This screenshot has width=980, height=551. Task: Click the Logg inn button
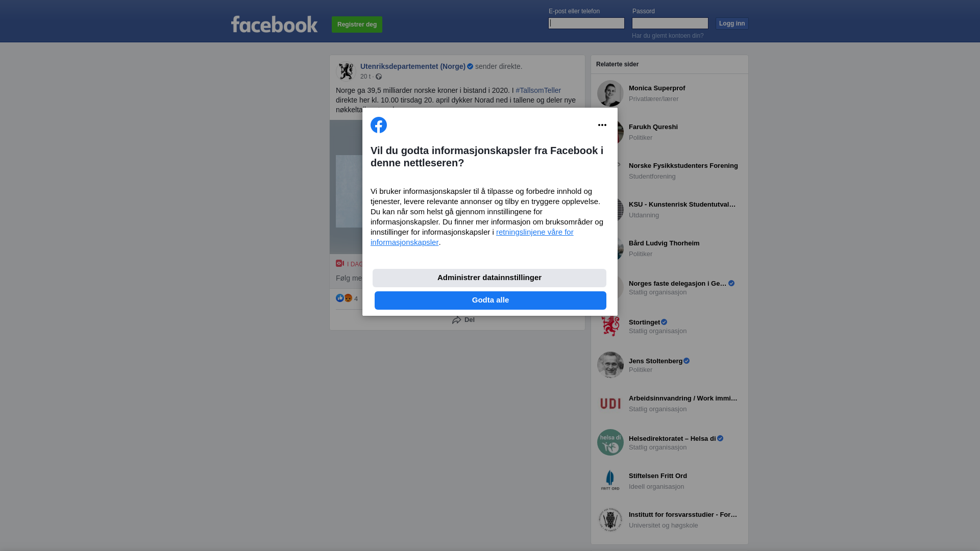tap(732, 23)
